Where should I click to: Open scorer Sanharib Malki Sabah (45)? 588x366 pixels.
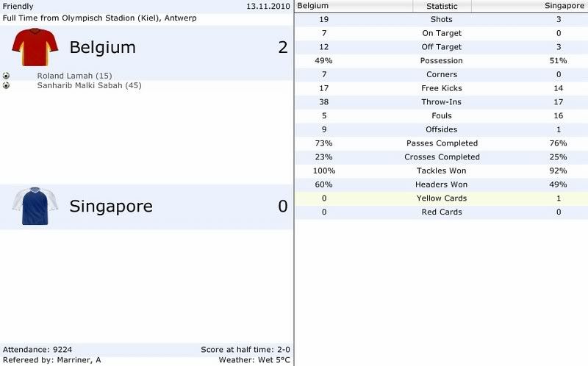(x=89, y=85)
